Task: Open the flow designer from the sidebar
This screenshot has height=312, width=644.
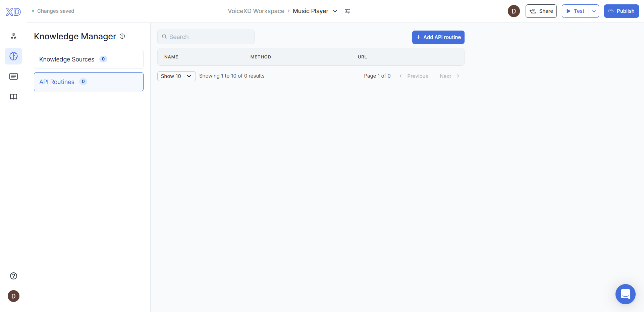Action: pyautogui.click(x=13, y=36)
